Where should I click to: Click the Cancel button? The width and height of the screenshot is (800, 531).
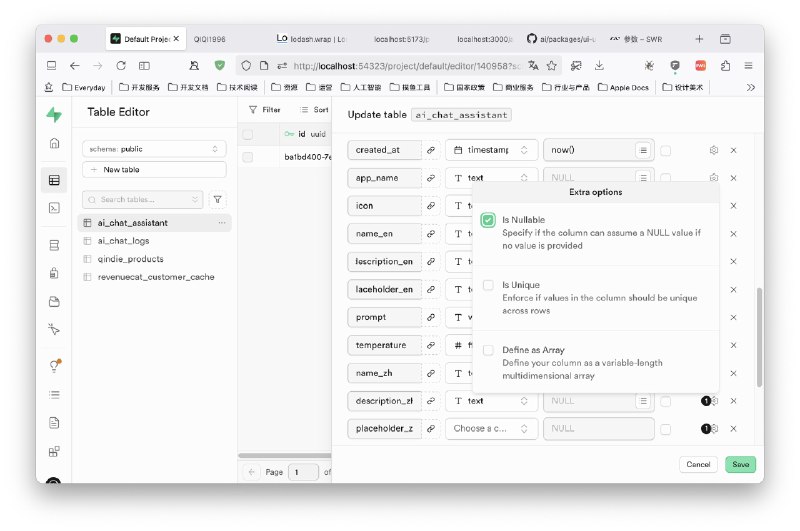click(x=698, y=464)
